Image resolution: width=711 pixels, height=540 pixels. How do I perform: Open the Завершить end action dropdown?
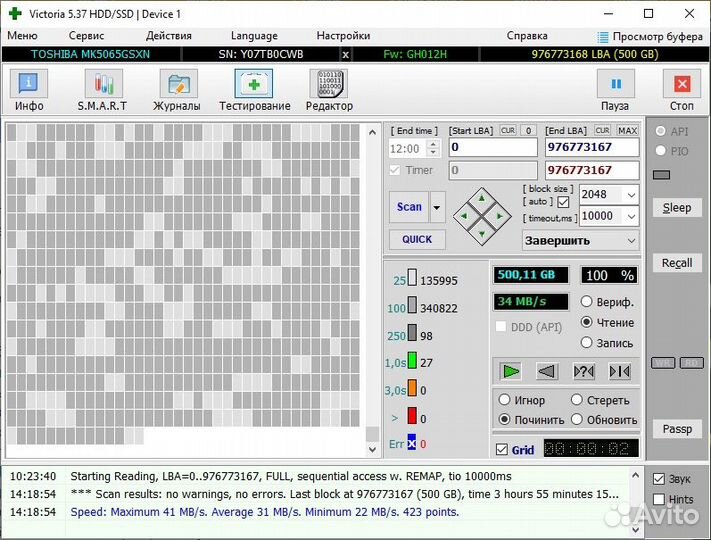631,241
